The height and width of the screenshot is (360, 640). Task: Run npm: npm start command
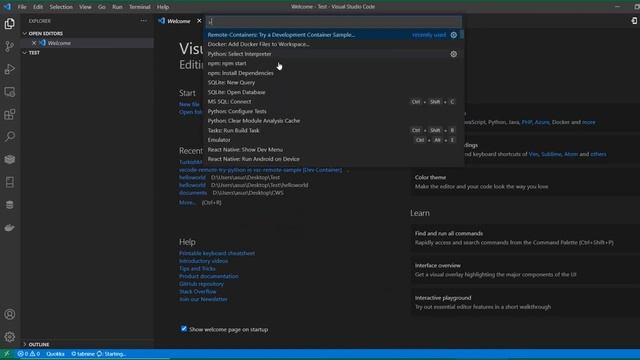pos(333,63)
